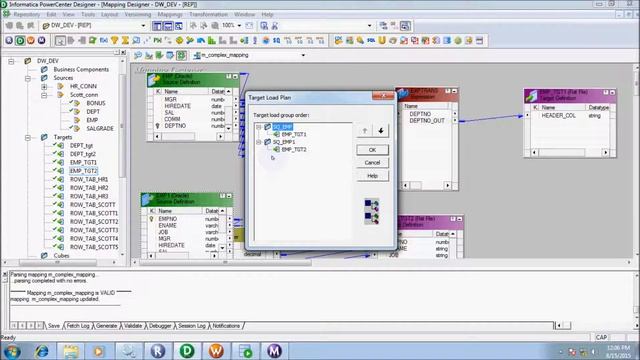Viewport: 640px width, 360px height.
Task: Switch to the Notifications output tab
Action: point(226,326)
